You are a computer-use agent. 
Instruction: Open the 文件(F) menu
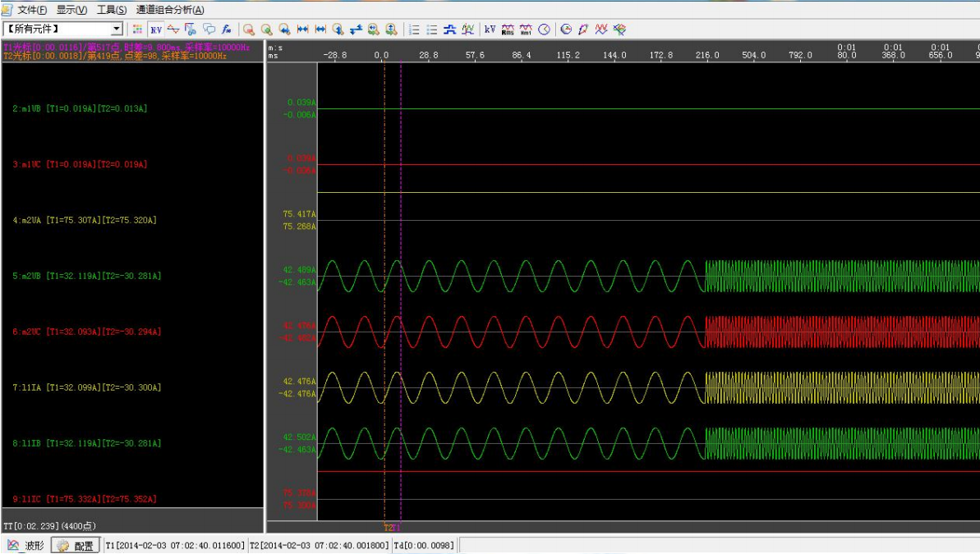(x=31, y=10)
